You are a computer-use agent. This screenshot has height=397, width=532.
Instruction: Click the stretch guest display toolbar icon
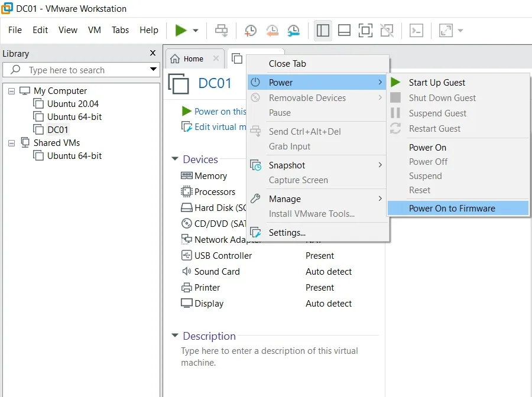[x=446, y=31]
